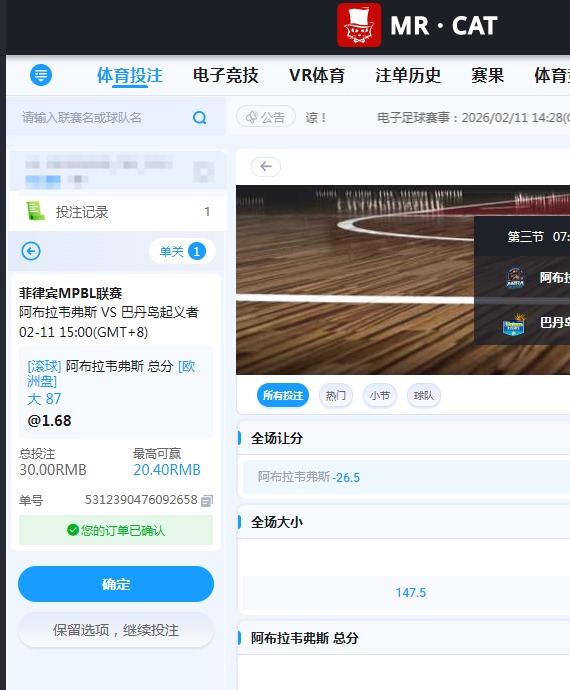Select the 小节 filter

[x=379, y=395]
